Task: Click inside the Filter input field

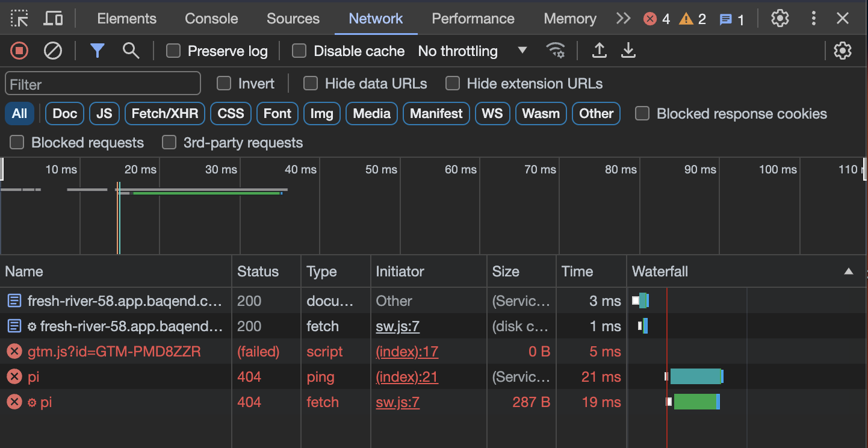Action: click(x=102, y=82)
